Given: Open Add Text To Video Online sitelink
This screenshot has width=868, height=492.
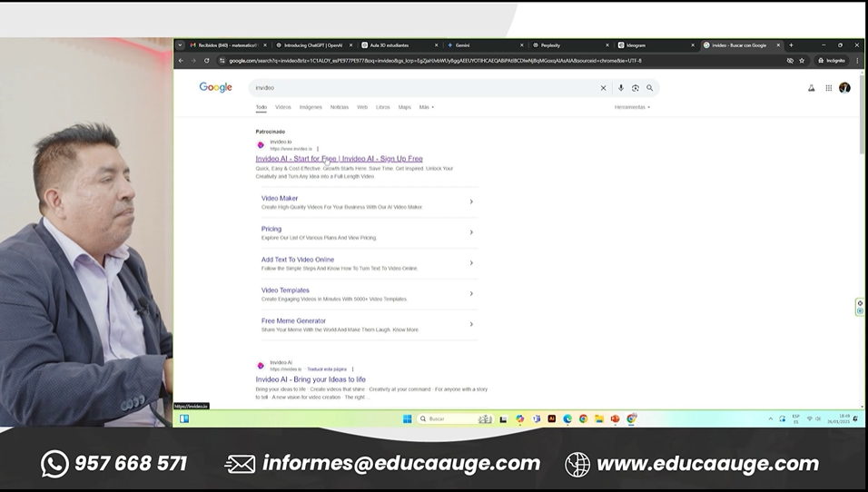Looking at the screenshot, I should (x=298, y=260).
